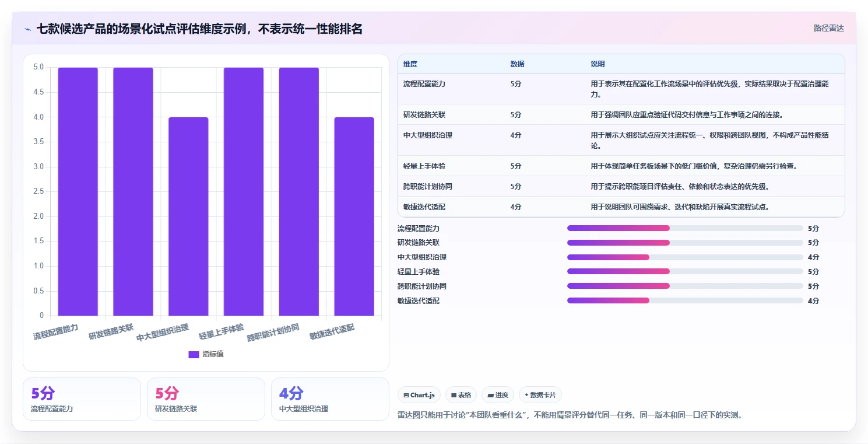Select the 研发链路关联 table row name
This screenshot has width=868, height=444.
pyautogui.click(x=424, y=114)
